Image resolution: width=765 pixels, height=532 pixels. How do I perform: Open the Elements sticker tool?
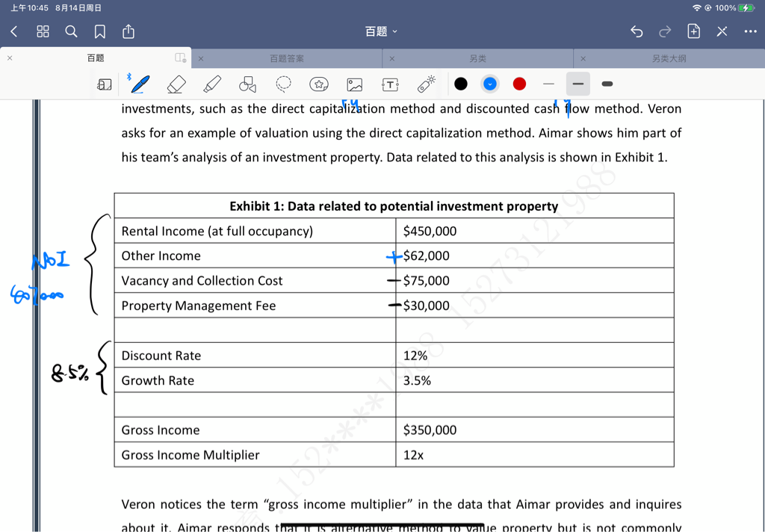click(319, 84)
